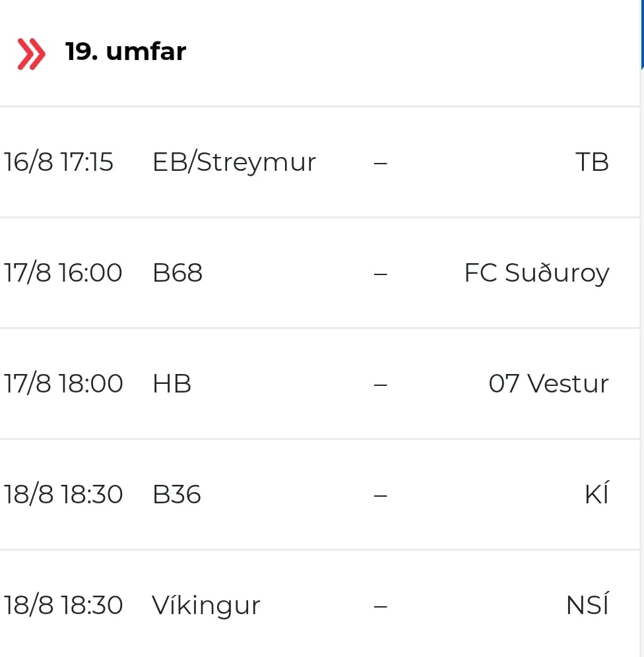
Task: Select 07 Vestur team name
Action: pyautogui.click(x=548, y=384)
